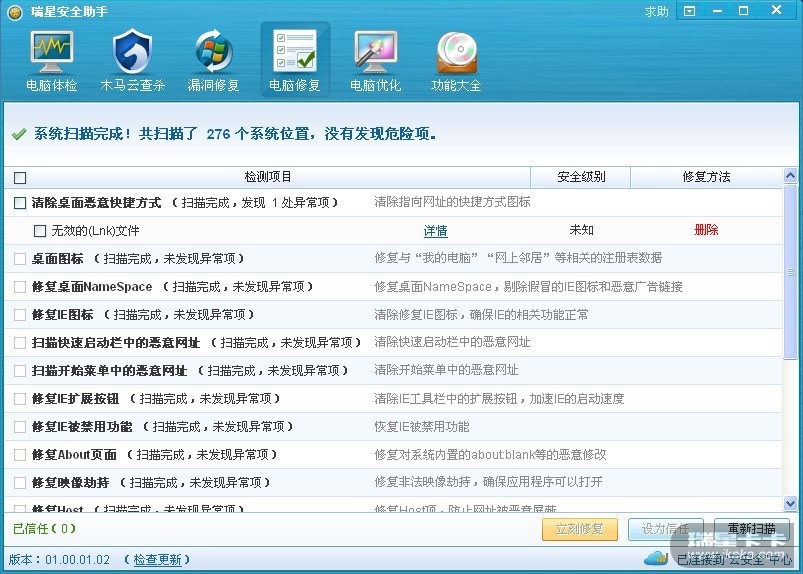The height and width of the screenshot is (574, 803).
Task: Select the 木马云查杀 tab label
Action: 132,86
